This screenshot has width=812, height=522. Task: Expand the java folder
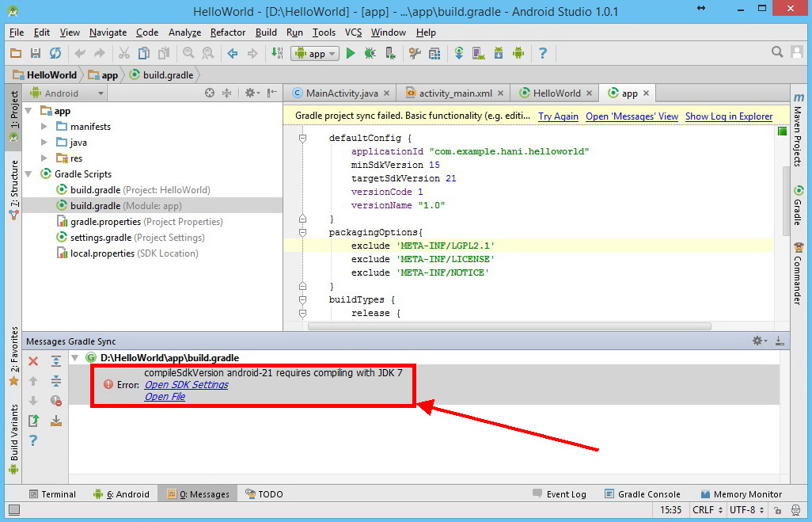[44, 143]
